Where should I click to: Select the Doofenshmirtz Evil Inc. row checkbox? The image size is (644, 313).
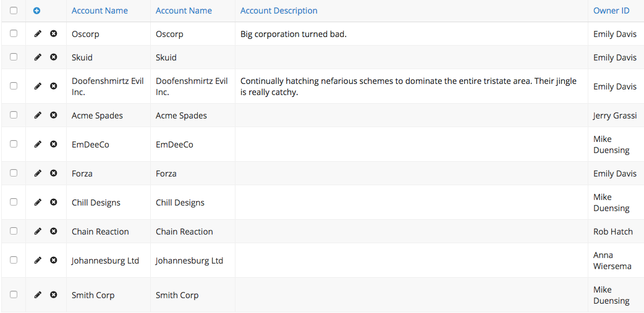click(x=14, y=86)
